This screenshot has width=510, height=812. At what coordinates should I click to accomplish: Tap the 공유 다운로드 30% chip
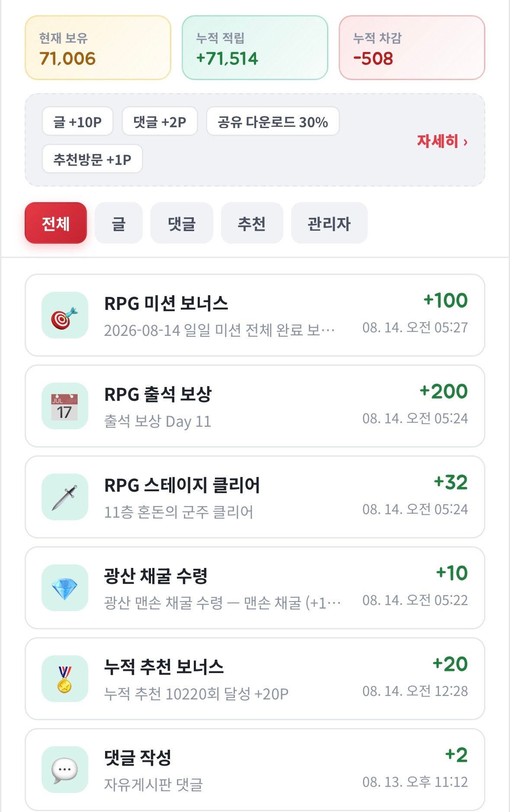point(273,122)
